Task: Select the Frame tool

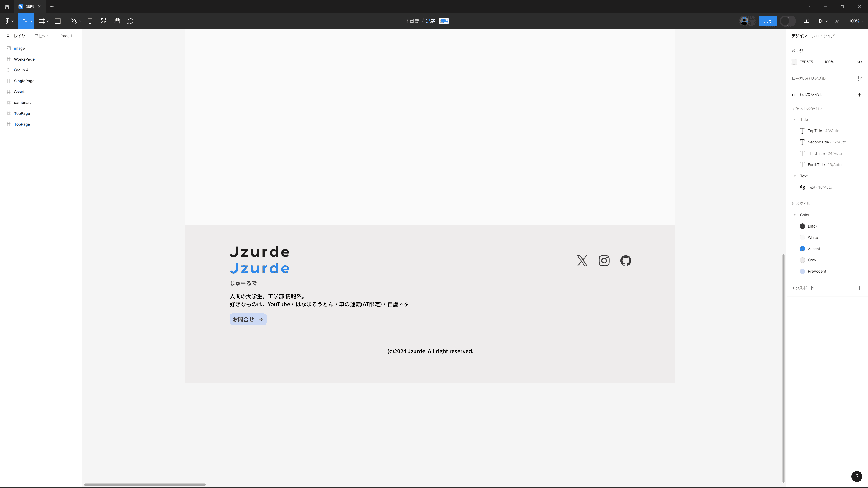Action: coord(42,21)
